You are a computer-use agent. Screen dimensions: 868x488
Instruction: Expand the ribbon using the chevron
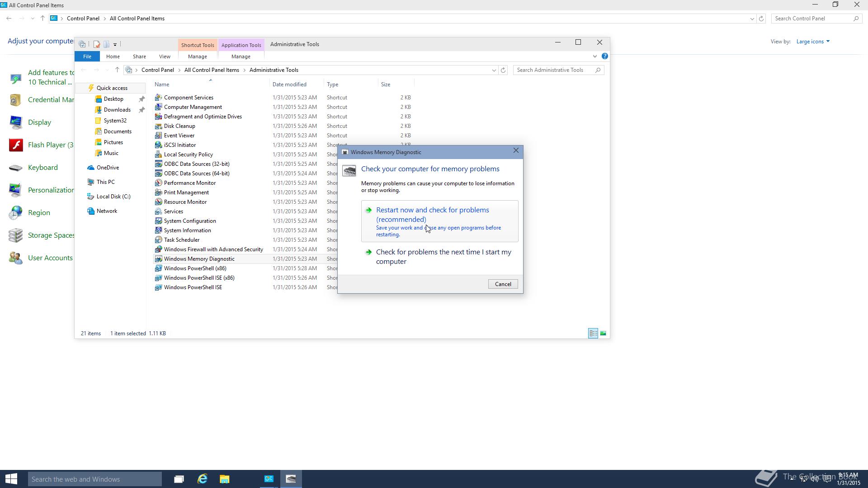[594, 56]
